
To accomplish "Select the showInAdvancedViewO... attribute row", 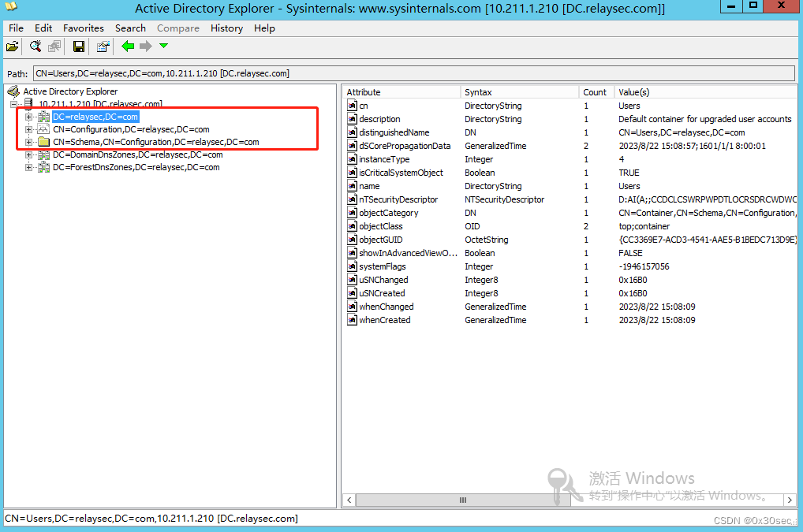I will tap(572, 253).
